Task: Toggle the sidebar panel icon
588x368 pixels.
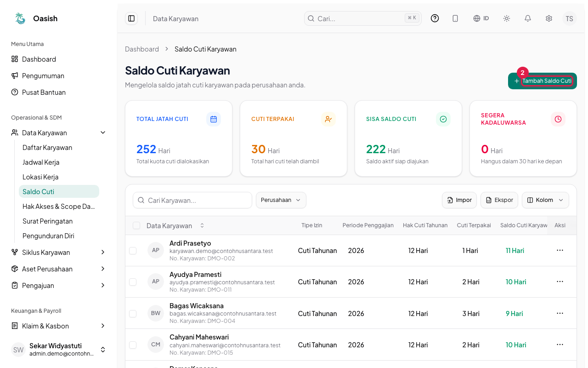Action: pyautogui.click(x=131, y=18)
